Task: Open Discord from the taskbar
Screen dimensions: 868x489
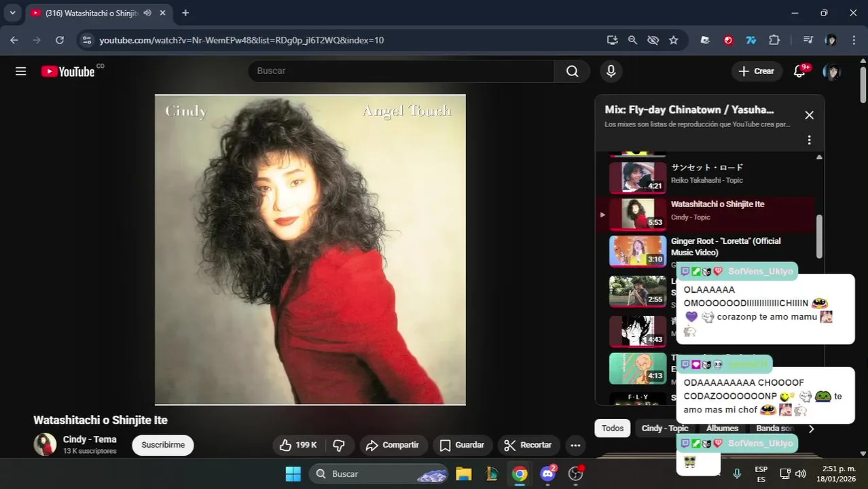Action: 548,474
